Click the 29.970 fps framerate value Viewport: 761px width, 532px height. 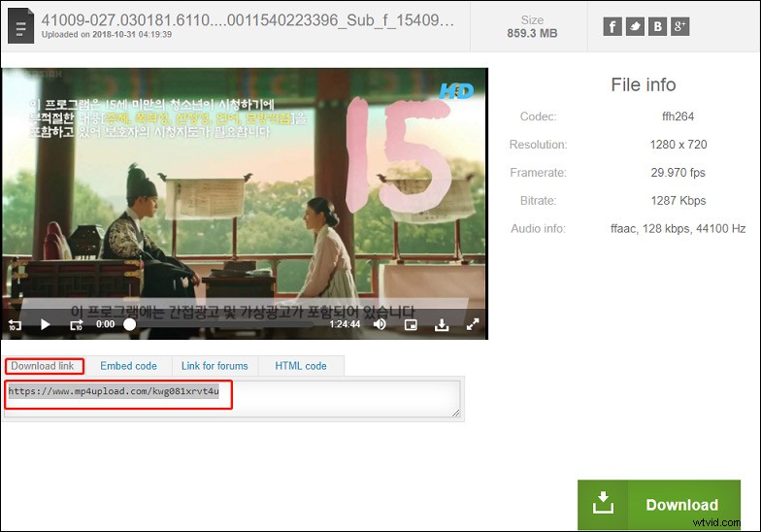click(x=678, y=173)
